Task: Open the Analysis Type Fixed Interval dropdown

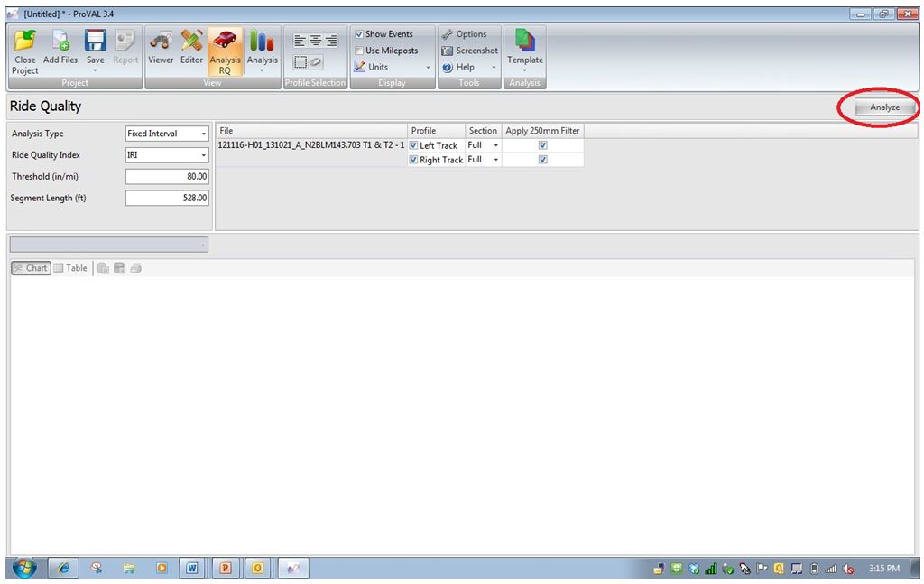Action: (167, 134)
